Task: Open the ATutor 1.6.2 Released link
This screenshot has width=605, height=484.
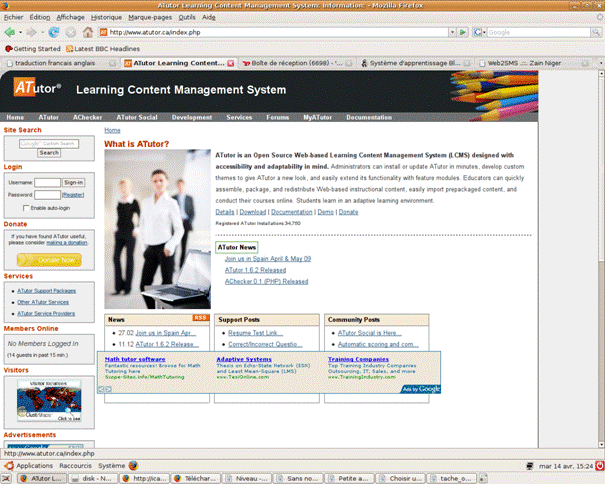Action: coord(255,269)
